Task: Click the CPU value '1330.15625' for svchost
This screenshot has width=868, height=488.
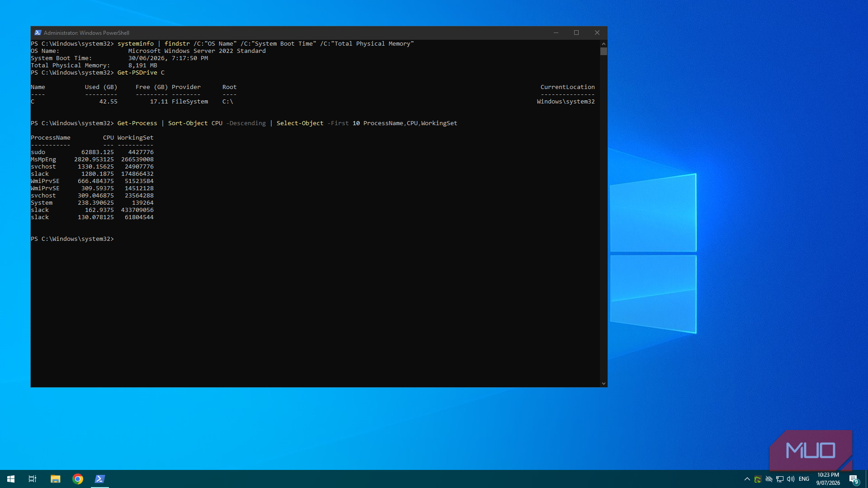Action: [96, 167]
